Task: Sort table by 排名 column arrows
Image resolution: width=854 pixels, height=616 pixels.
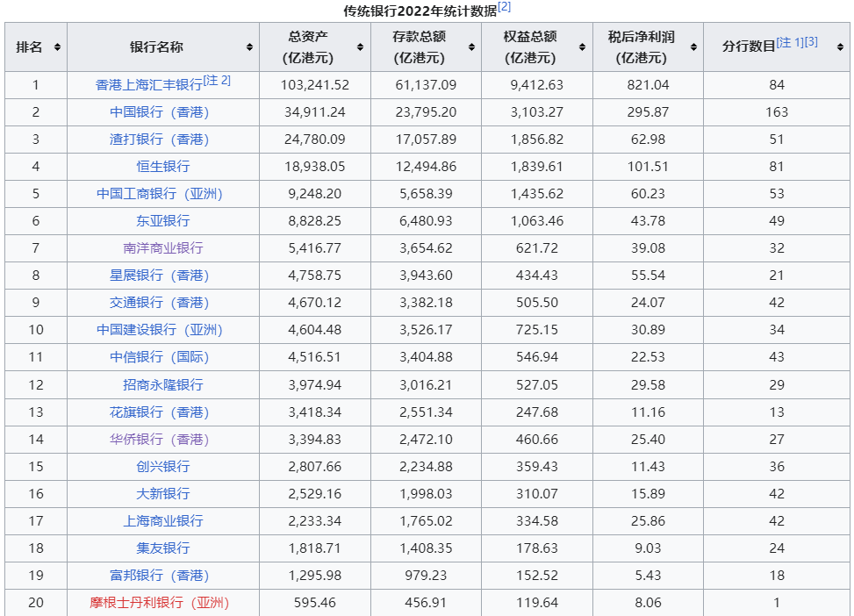Action: (x=57, y=47)
